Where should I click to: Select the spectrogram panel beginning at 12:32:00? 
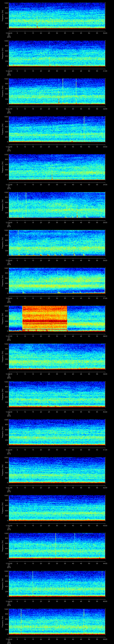[x=57, y=129]
